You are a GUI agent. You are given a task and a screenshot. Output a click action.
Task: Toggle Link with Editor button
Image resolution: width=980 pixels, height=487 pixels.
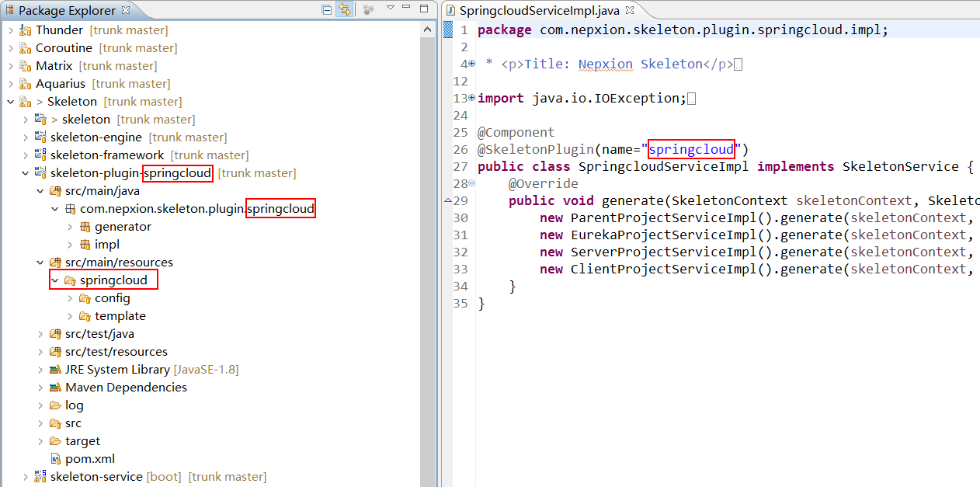pos(343,10)
